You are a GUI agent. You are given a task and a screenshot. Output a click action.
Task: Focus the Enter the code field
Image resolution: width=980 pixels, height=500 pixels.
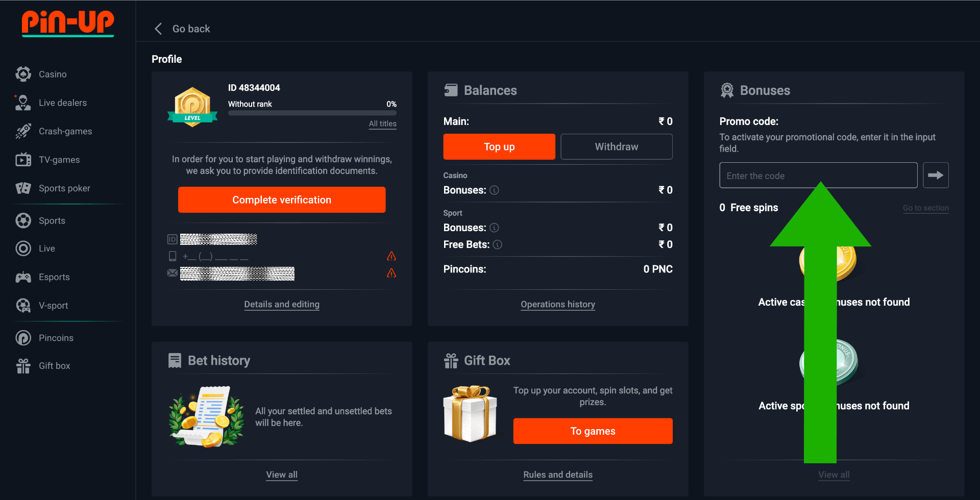818,176
